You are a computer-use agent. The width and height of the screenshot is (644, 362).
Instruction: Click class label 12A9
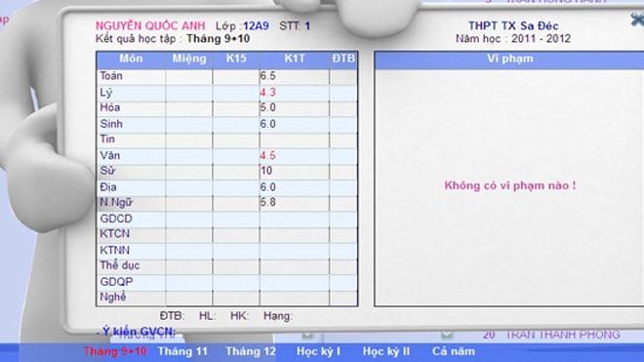[x=256, y=26]
